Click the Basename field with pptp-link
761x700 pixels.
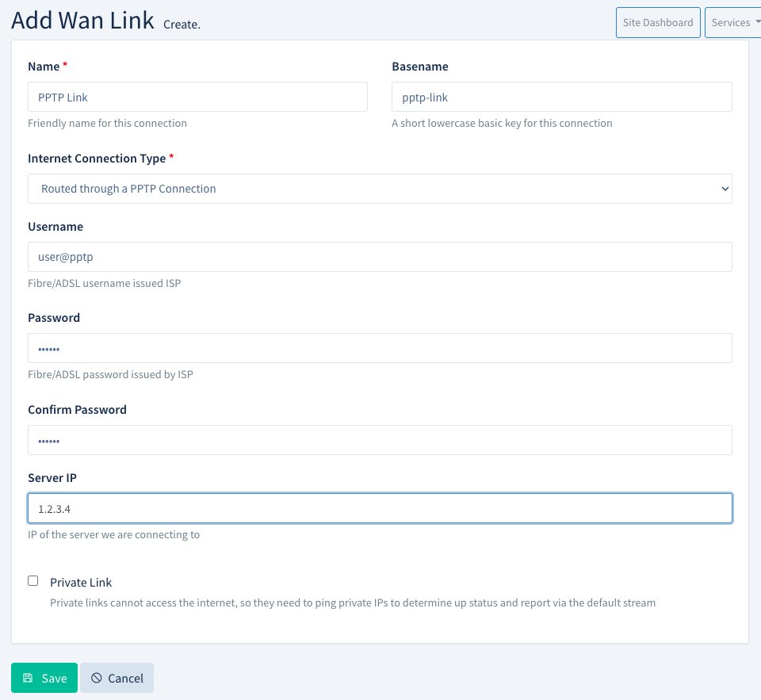pos(561,97)
